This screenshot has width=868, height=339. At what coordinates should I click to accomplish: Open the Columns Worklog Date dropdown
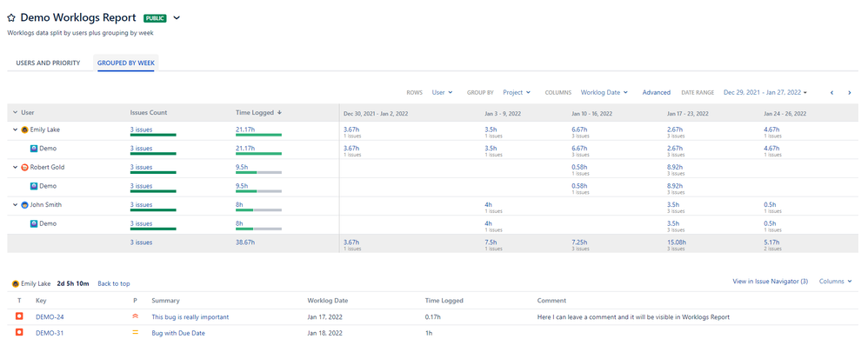pyautogui.click(x=604, y=92)
